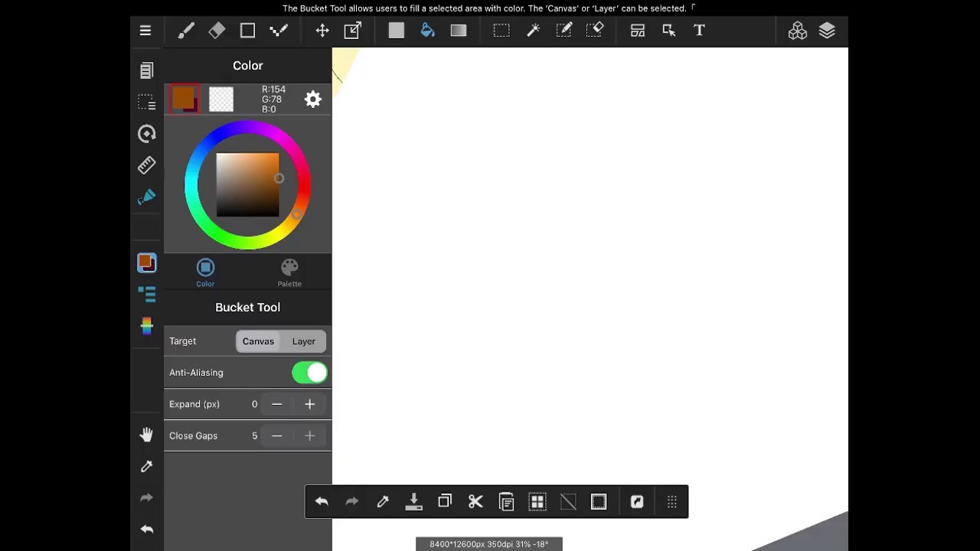
Task: Click undo in bottom shortcut bar
Action: pyautogui.click(x=322, y=502)
